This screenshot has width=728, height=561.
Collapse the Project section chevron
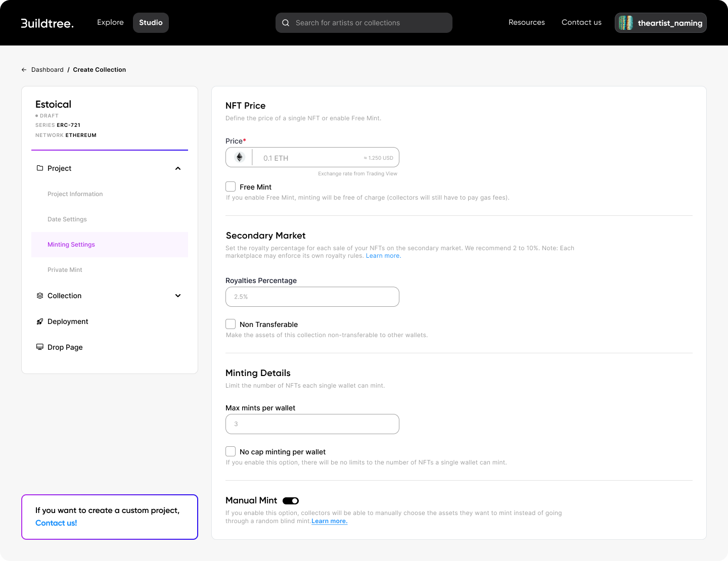(178, 168)
